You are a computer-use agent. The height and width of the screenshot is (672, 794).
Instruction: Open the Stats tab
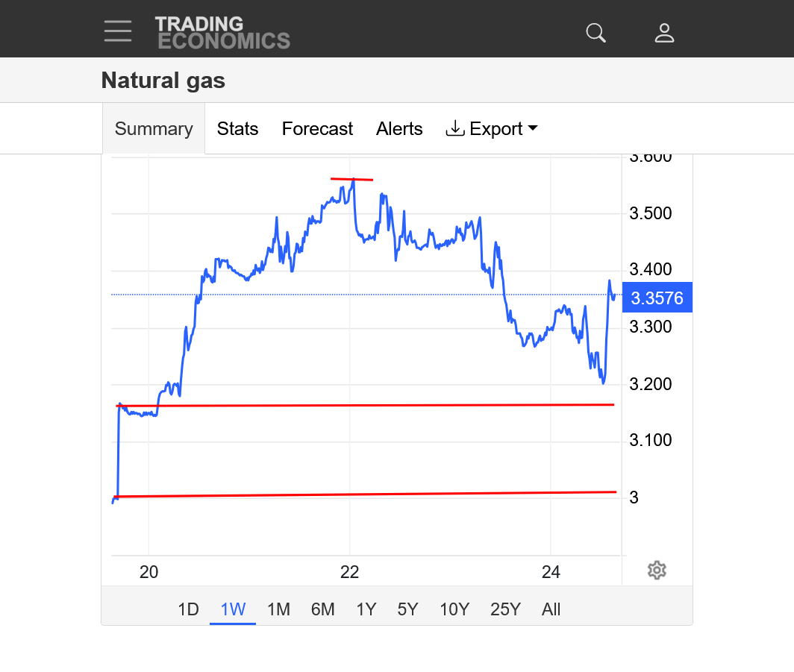tap(237, 129)
